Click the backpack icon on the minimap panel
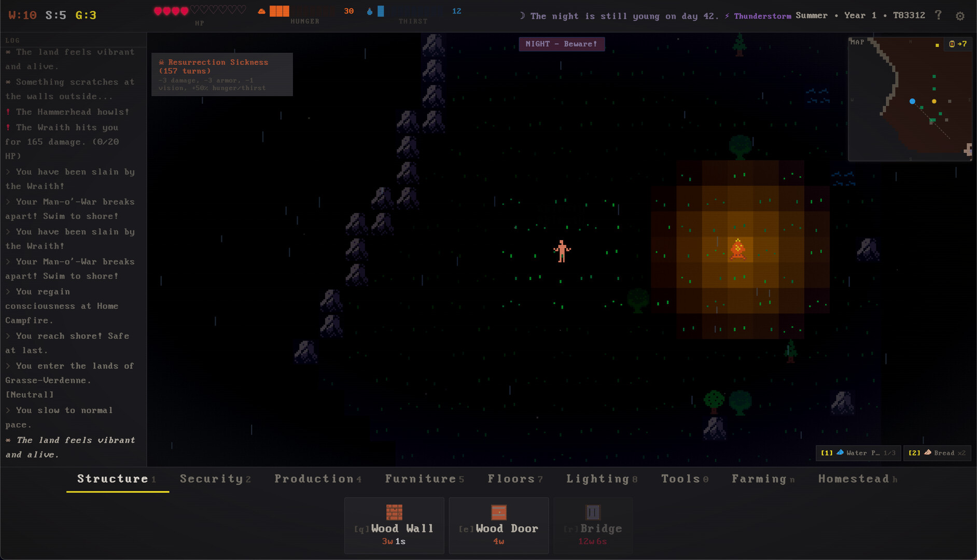 (952, 44)
